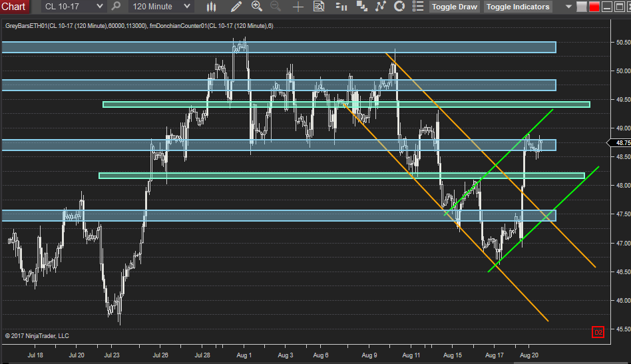The height and width of the screenshot is (364, 631).
Task: Click the Jul 23 date label
Action: click(x=112, y=355)
